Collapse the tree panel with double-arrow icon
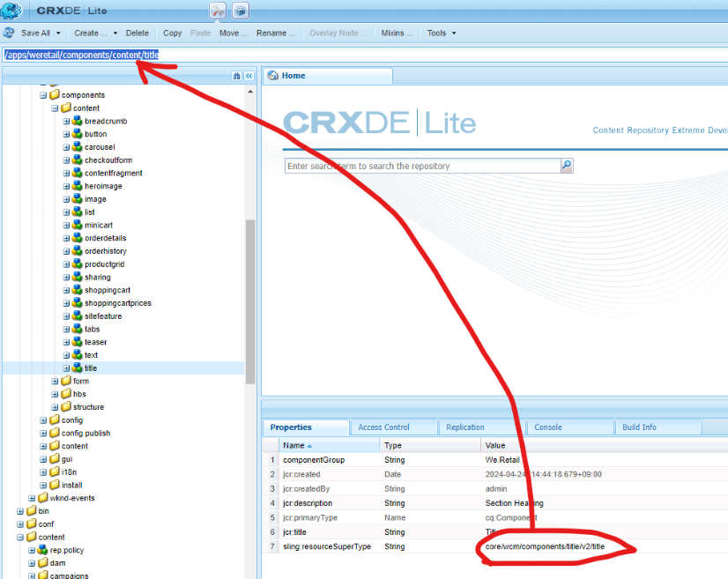728x579 pixels. (x=249, y=76)
